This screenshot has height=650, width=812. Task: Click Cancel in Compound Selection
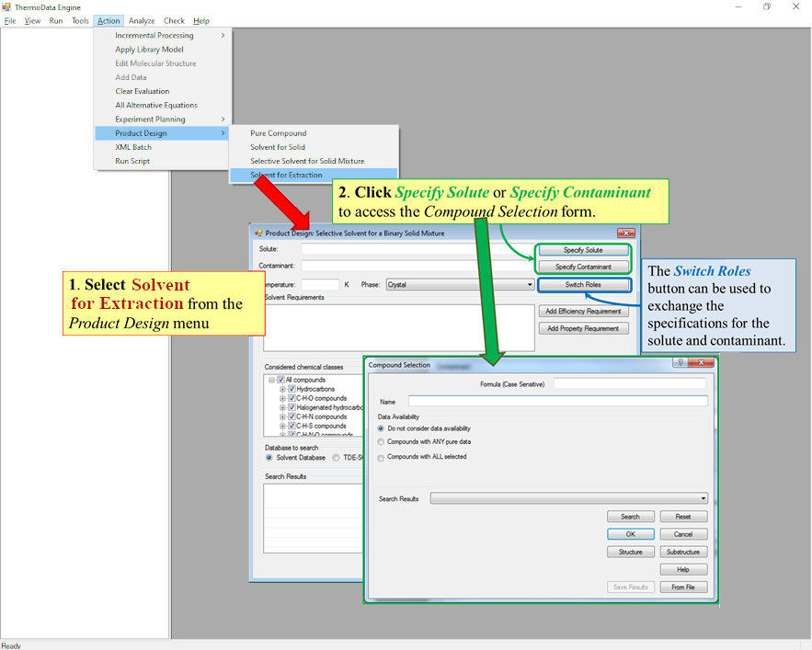[683, 534]
